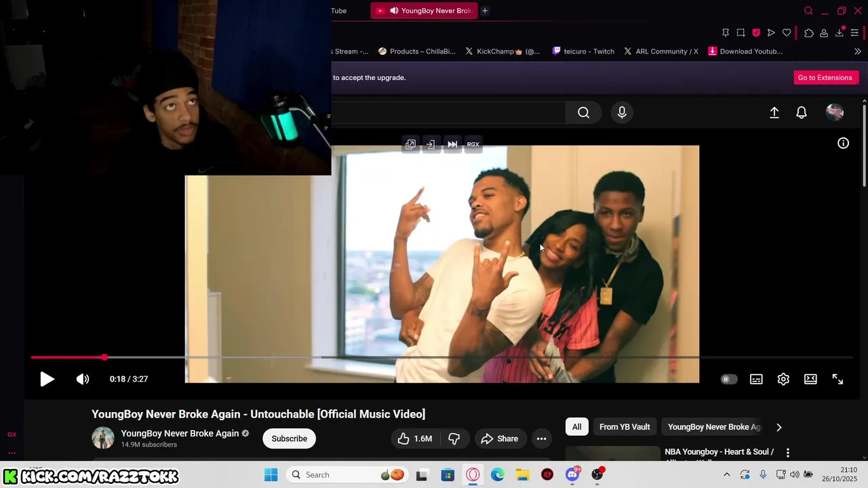Enter full screen on the video
Viewport: 868px width, 488px height.
point(837,380)
